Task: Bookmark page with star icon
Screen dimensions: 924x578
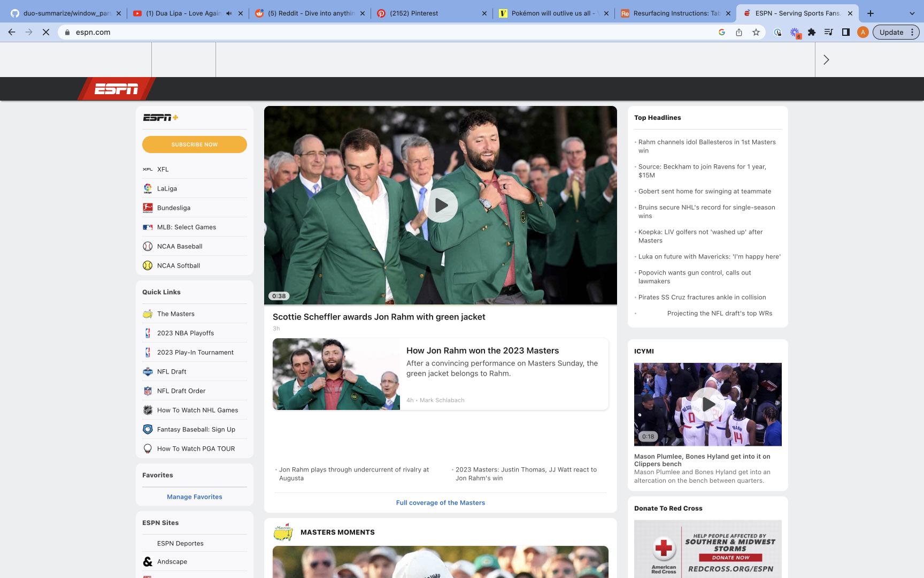Action: coord(756,32)
